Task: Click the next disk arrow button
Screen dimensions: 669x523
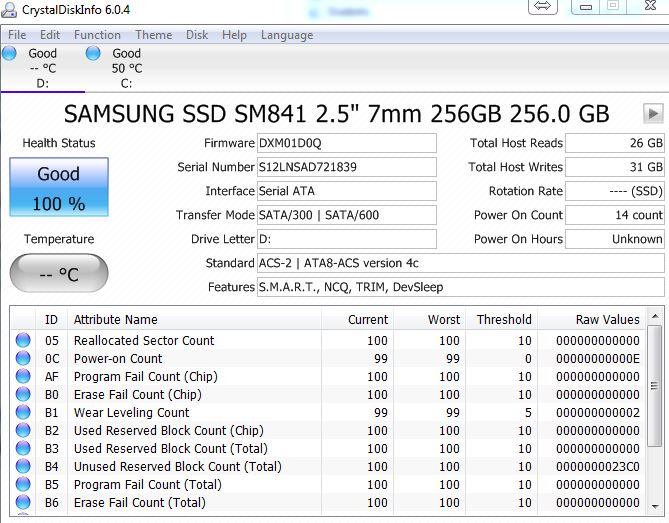Action: click(653, 113)
